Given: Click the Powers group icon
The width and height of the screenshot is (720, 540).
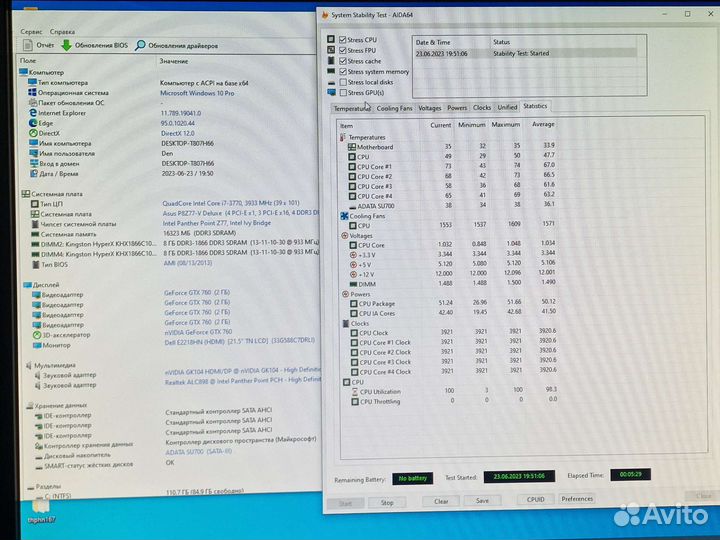Looking at the screenshot, I should [345, 294].
